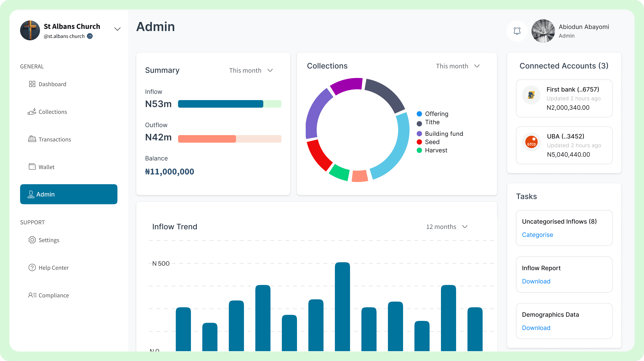Click the N 500 axis label
644x361 pixels.
pos(161,263)
